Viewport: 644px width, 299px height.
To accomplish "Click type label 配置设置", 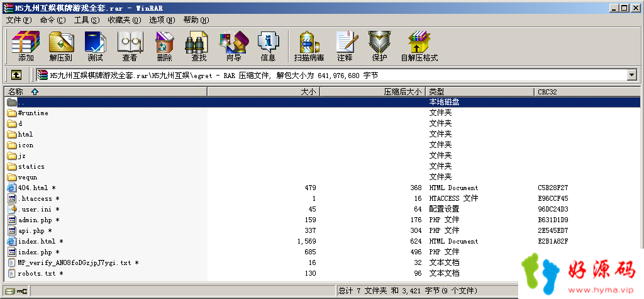I will pos(445,209).
